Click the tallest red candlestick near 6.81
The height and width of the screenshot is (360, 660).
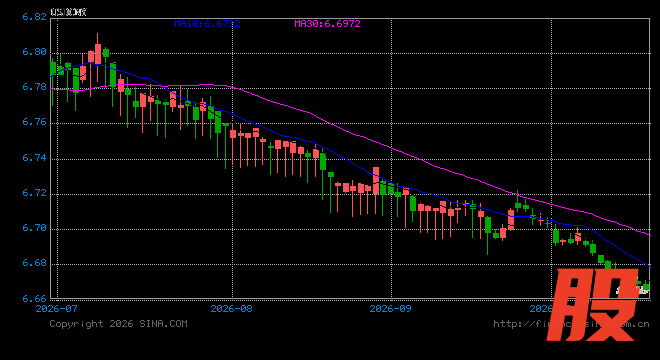pos(98,57)
